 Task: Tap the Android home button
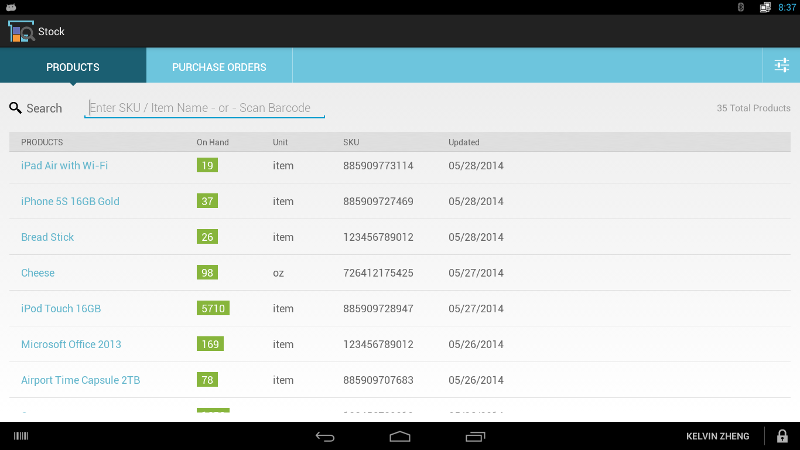[x=400, y=436]
